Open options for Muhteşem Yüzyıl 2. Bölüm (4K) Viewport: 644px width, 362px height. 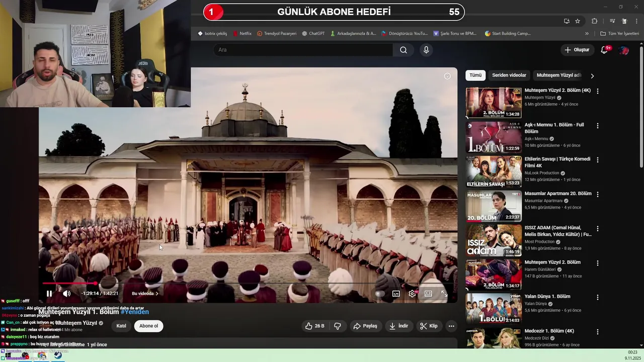pyautogui.click(x=598, y=91)
